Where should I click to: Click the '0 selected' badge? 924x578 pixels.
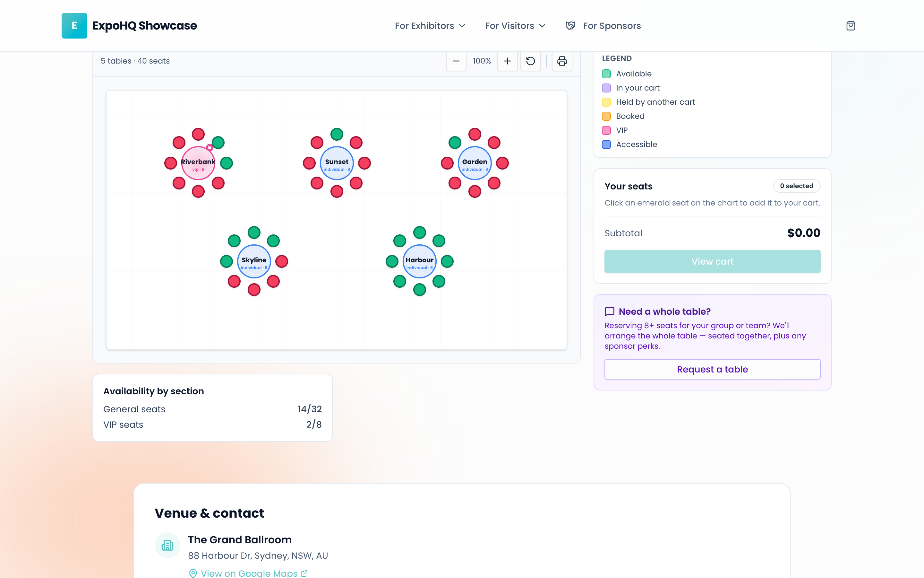[x=797, y=186]
